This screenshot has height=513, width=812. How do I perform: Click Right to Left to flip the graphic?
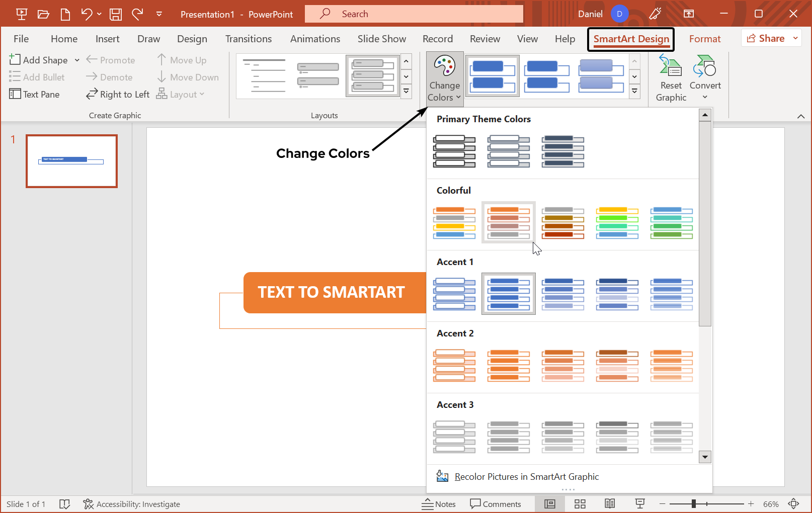(x=117, y=94)
